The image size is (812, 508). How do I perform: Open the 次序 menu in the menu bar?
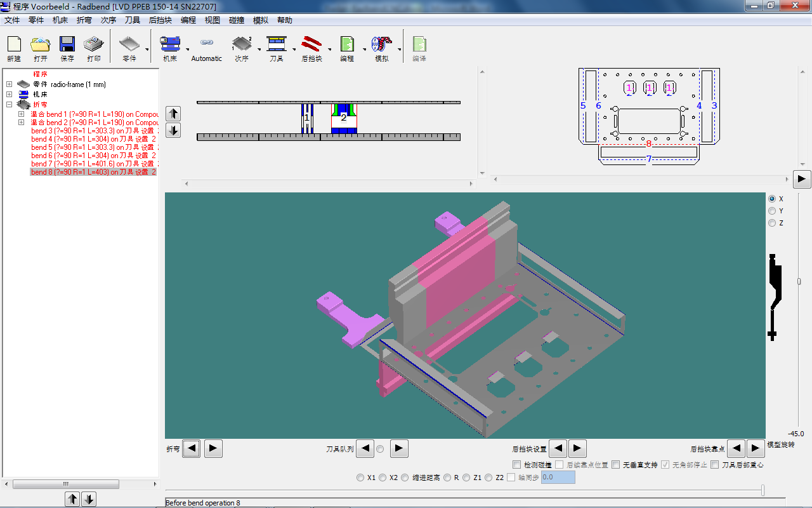108,20
